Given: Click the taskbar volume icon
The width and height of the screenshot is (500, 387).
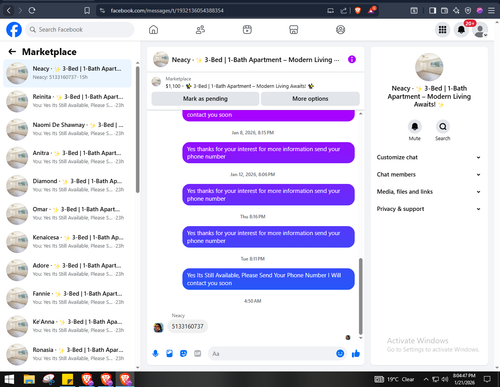Looking at the screenshot, I should [x=445, y=379].
